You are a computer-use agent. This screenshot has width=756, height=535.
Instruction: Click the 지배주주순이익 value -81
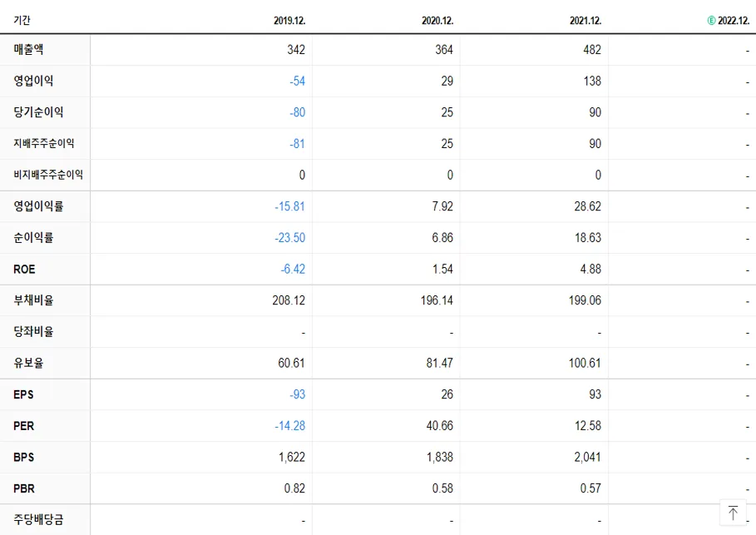(298, 144)
